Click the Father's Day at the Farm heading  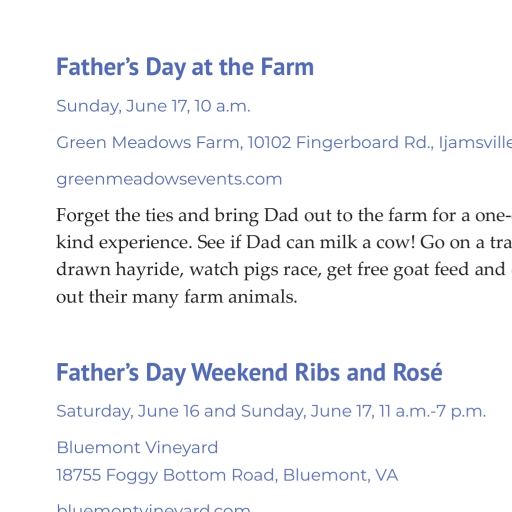[185, 67]
